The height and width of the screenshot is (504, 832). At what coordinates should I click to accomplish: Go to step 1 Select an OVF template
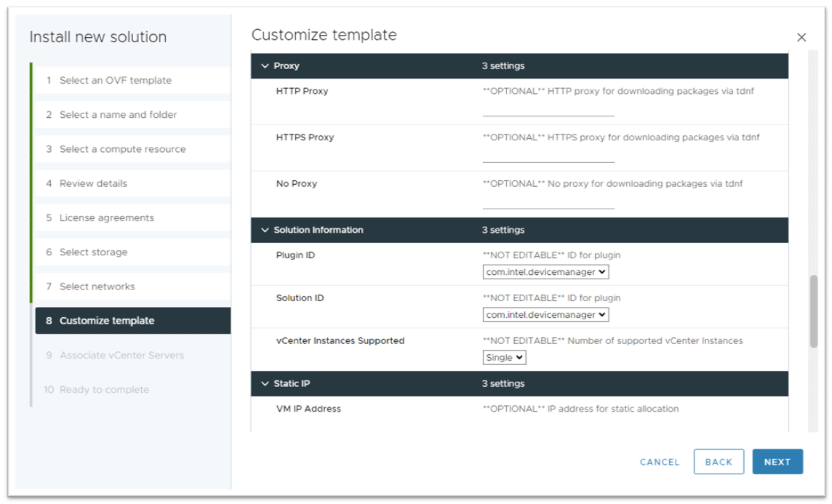point(115,81)
